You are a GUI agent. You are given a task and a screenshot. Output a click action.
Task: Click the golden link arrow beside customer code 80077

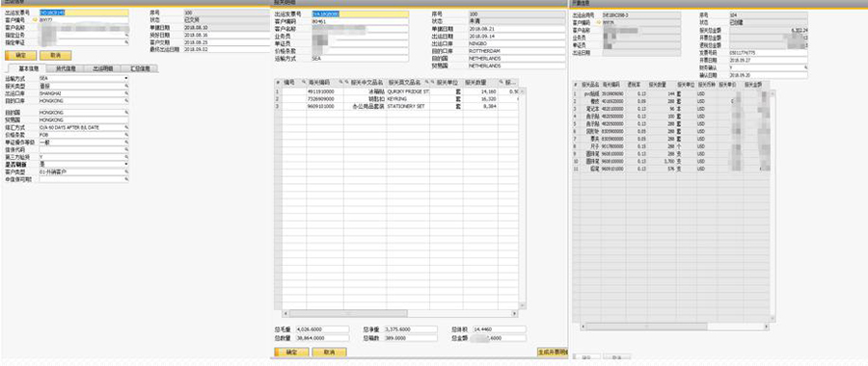pos(35,19)
